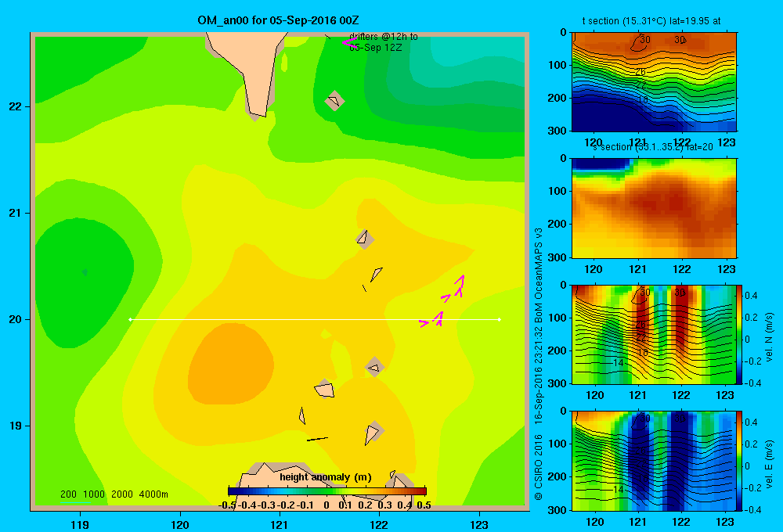Select the left endpoint marker of white transect line

pos(130,319)
